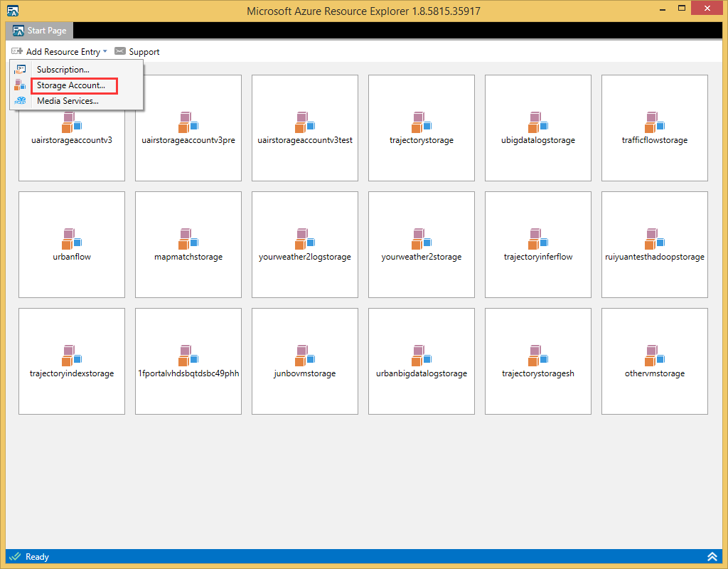Click the application icon in title bar
The width and height of the screenshot is (728, 569).
[x=13, y=11]
